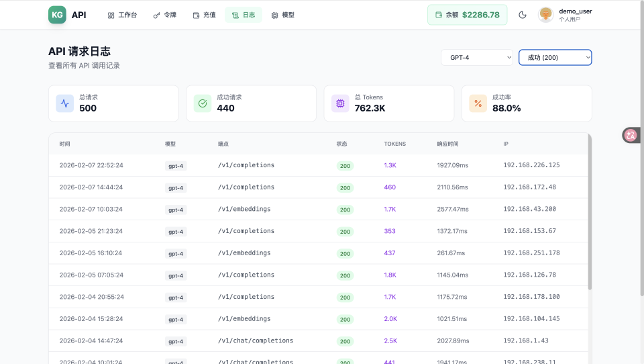
Task: Open the 成功 (200) status filter dropdown
Action: click(555, 58)
